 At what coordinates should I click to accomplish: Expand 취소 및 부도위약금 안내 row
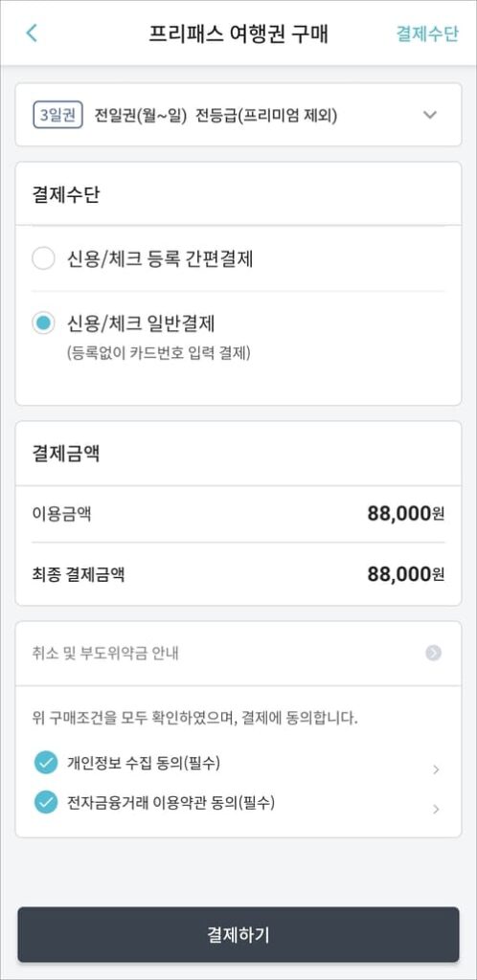[x=238, y=653]
